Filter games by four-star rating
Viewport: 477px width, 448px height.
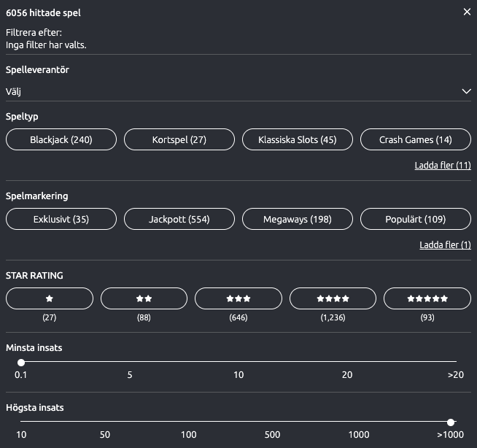tap(333, 298)
